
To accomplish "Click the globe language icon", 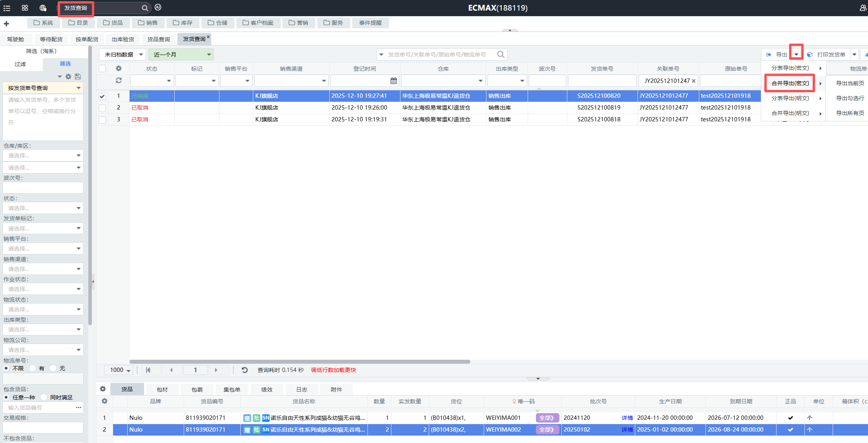I will 43,8.
